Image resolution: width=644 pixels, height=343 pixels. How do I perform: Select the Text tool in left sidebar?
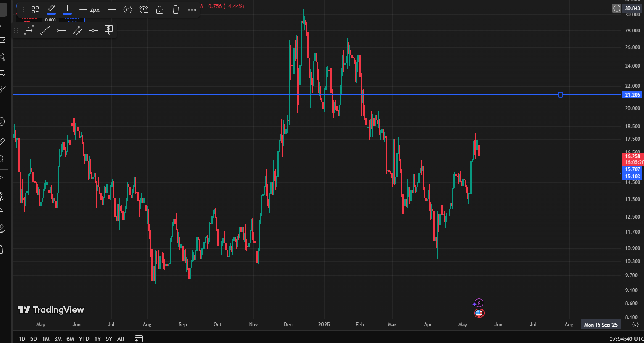(2, 105)
